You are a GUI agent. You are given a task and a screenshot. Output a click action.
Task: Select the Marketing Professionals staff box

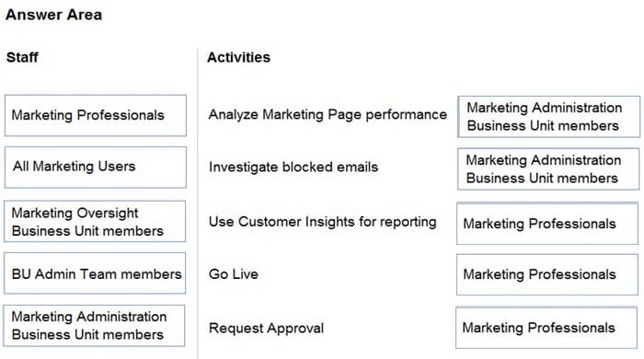pyautogui.click(x=96, y=115)
